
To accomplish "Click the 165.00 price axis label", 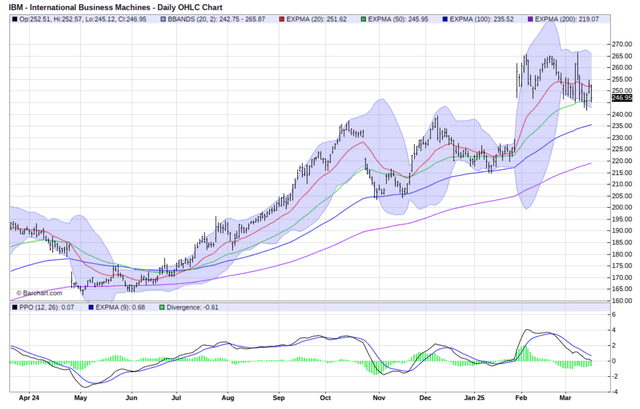I will tap(622, 289).
